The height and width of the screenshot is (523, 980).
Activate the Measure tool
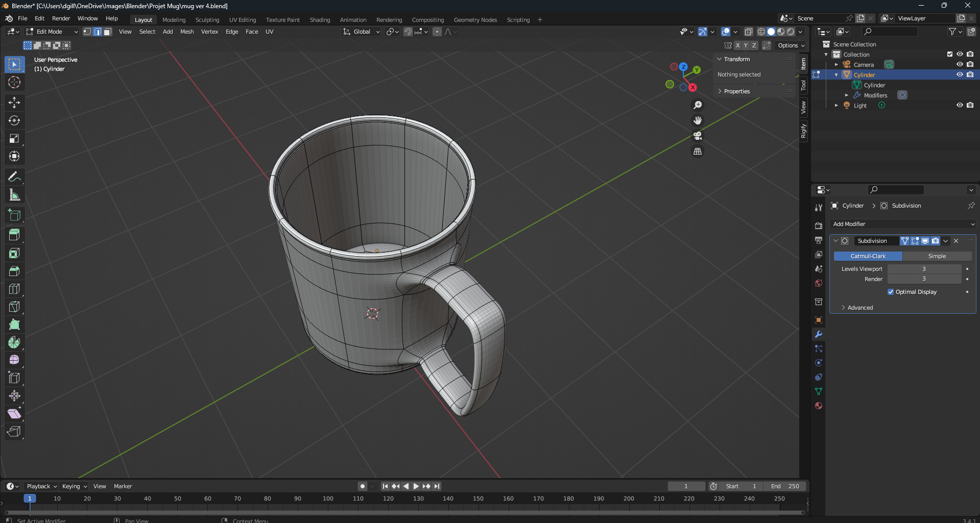pyautogui.click(x=14, y=195)
